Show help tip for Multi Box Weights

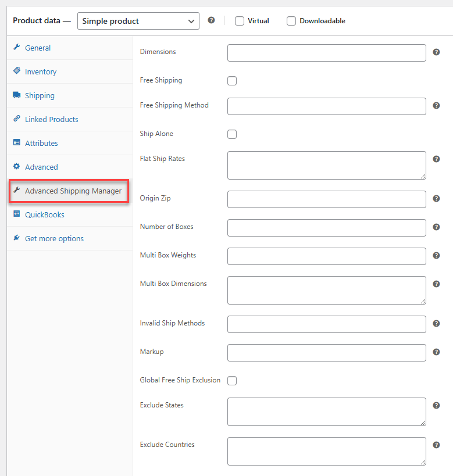pyautogui.click(x=436, y=256)
